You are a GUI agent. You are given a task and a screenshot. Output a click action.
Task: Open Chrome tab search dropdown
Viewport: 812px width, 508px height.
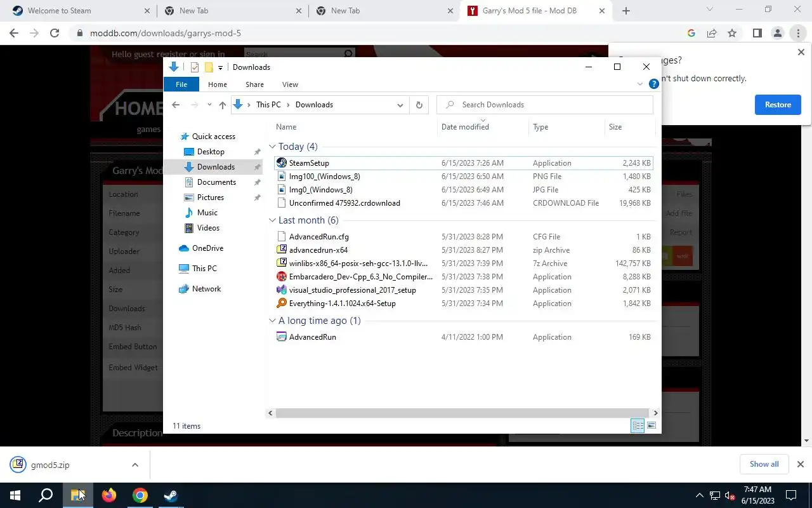(x=710, y=10)
